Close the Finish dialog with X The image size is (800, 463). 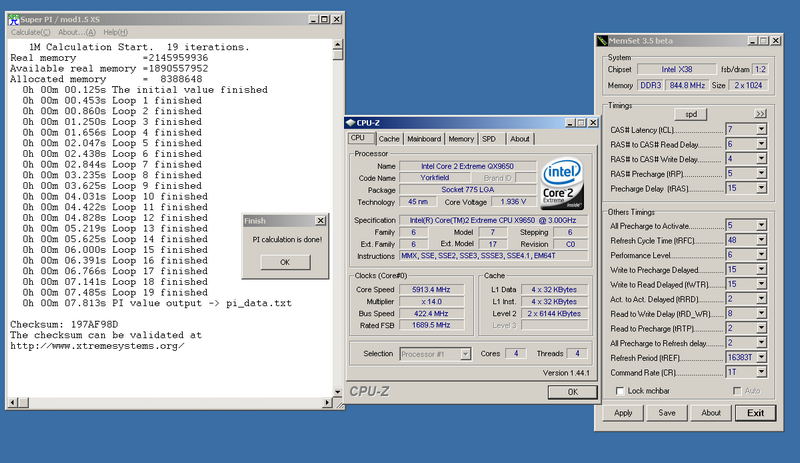[x=320, y=220]
